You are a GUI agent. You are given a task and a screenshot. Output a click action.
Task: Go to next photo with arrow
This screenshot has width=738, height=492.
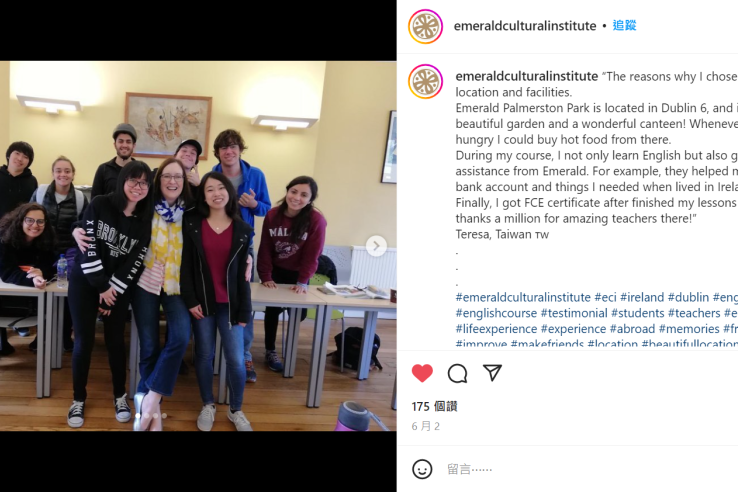pos(376,246)
